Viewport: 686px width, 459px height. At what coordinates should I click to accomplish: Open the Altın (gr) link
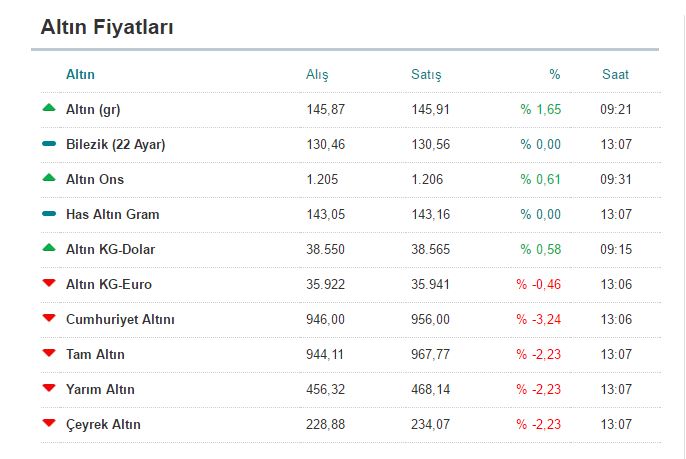click(93, 109)
